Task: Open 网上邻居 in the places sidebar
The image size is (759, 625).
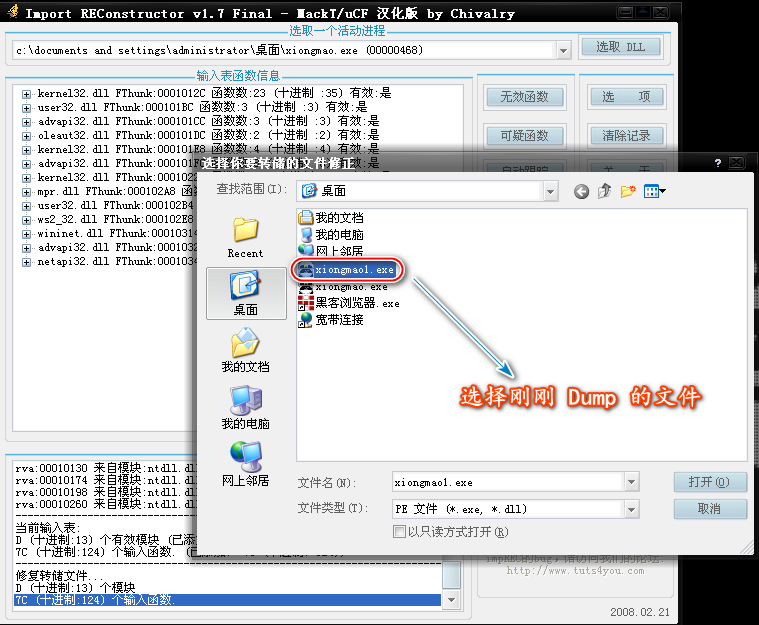Action: coord(245,464)
